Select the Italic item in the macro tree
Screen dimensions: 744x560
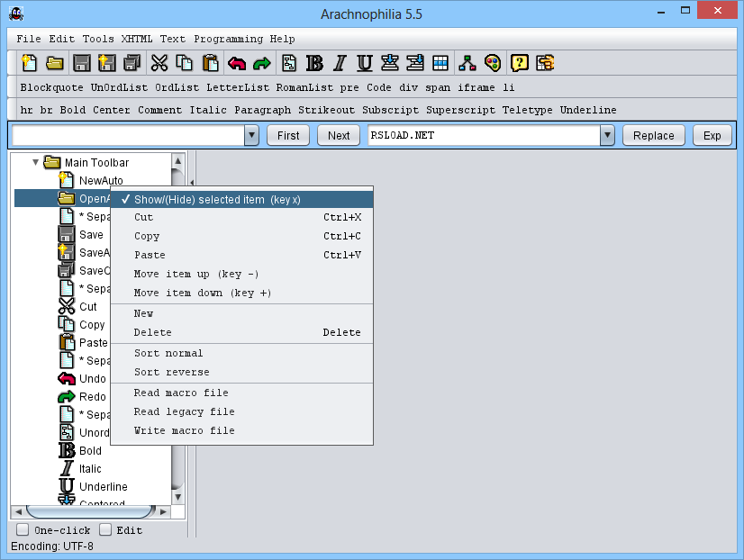coord(90,468)
